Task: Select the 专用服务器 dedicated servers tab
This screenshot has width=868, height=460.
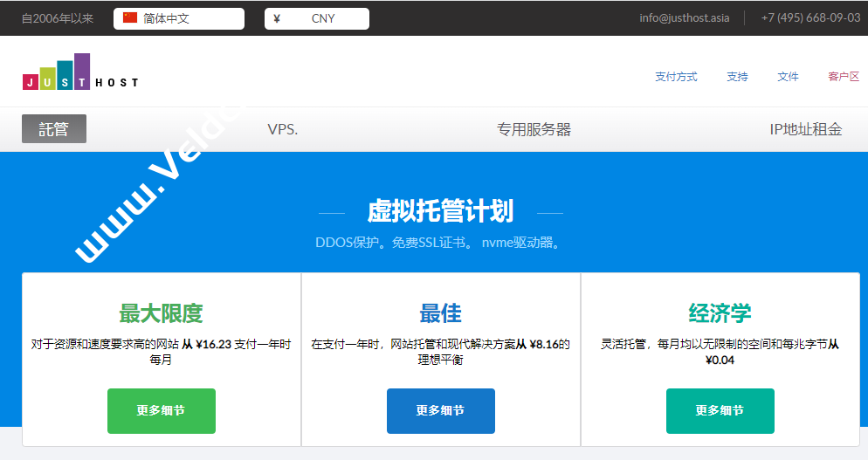Action: (534, 129)
